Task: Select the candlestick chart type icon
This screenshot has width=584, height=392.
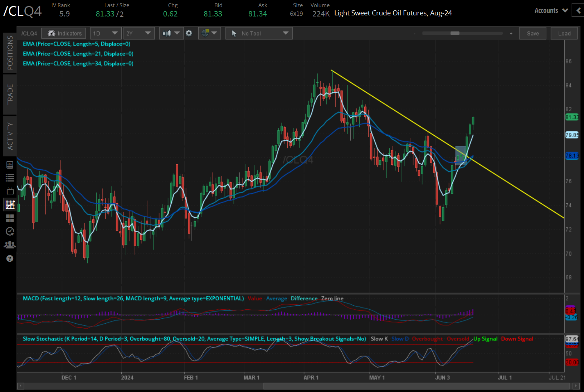Action: click(168, 33)
